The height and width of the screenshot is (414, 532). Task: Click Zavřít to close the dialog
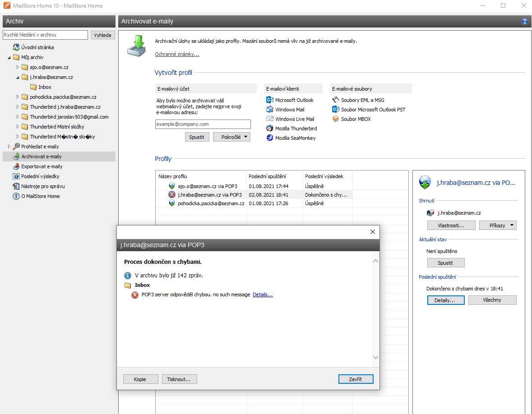pyautogui.click(x=356, y=379)
